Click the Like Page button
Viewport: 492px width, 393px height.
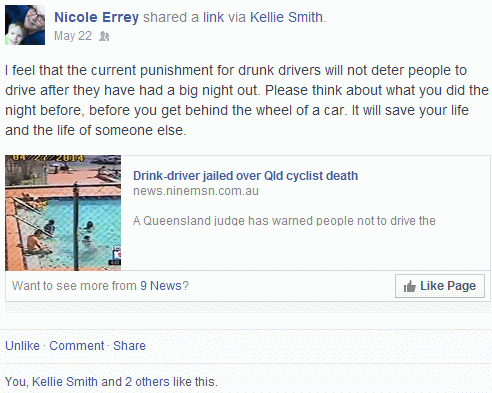pos(440,286)
